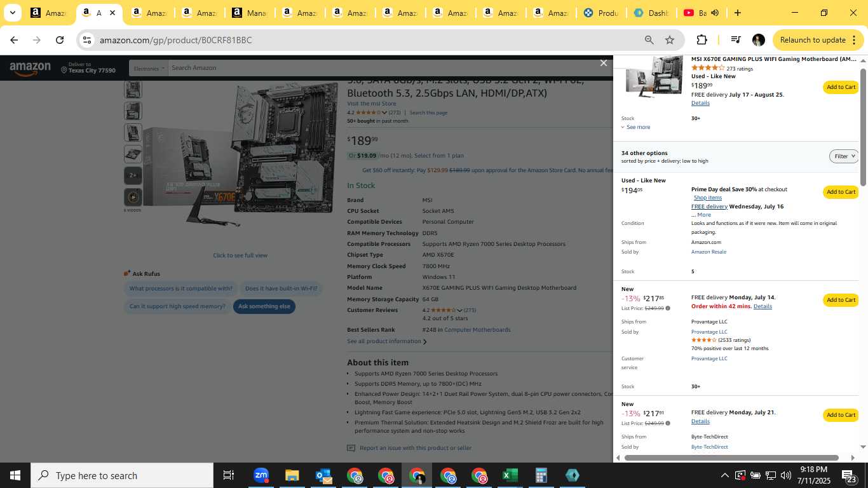Screen dimensions: 868x488
Task: Expand 'See all product information'
Action: 386,341
